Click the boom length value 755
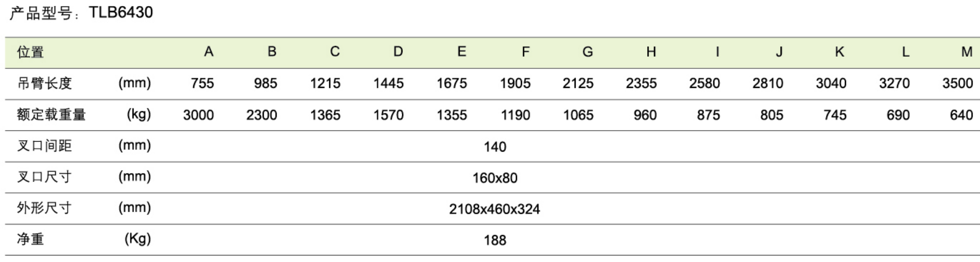980x262 pixels. tap(202, 83)
